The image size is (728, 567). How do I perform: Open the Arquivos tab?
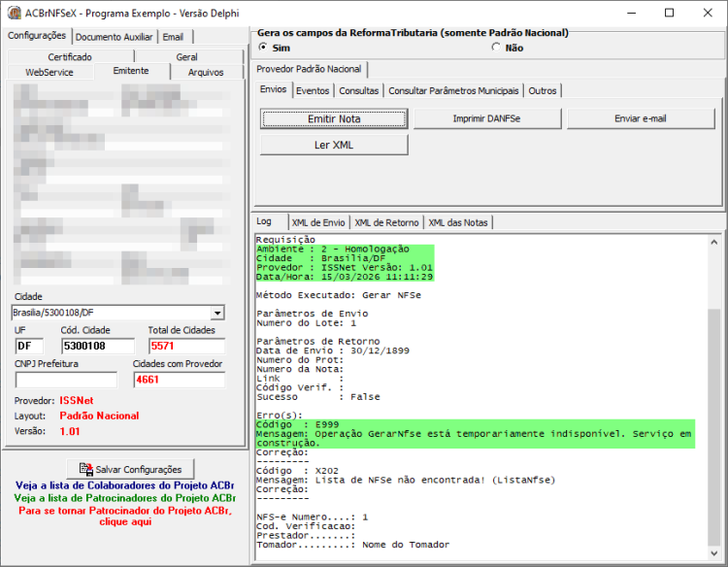[x=206, y=73]
